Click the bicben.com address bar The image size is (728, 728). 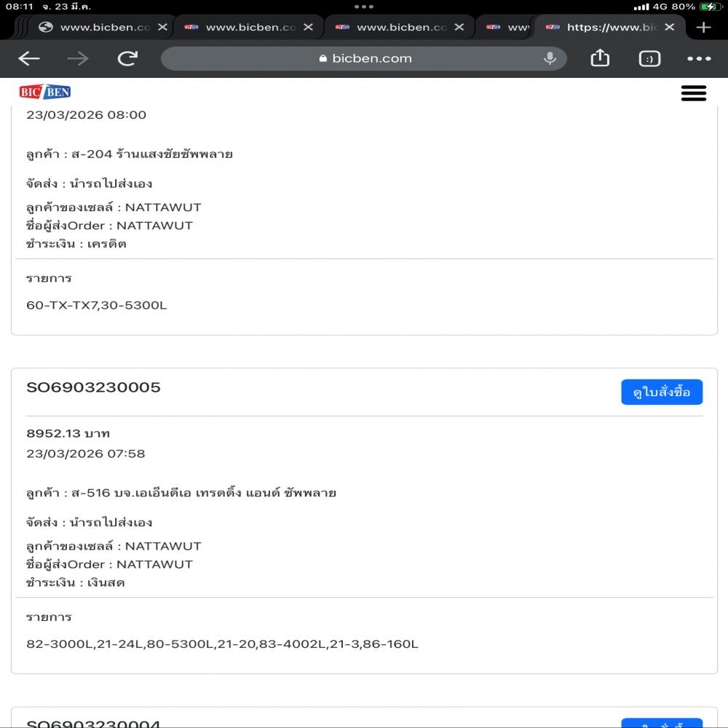click(364, 59)
